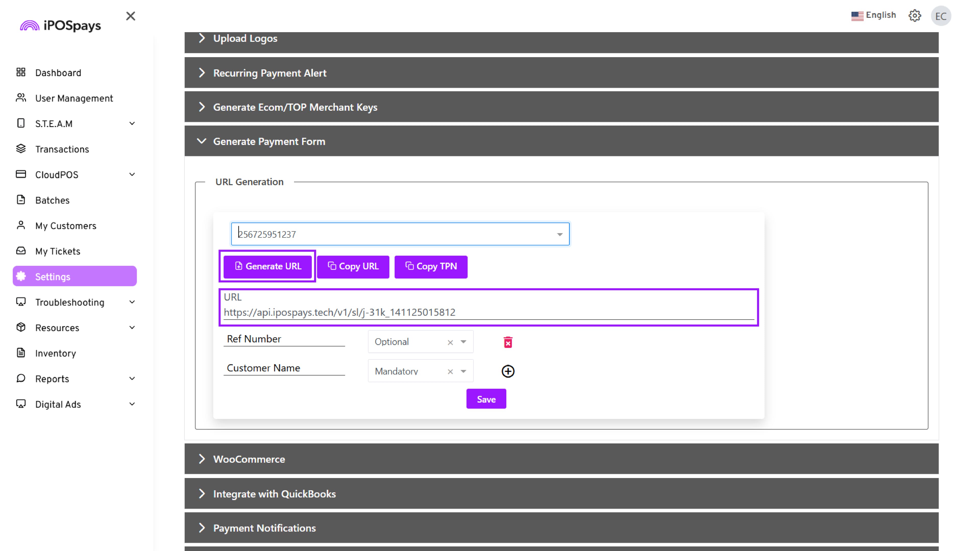Close the sidebar with the X icon

pyautogui.click(x=130, y=16)
